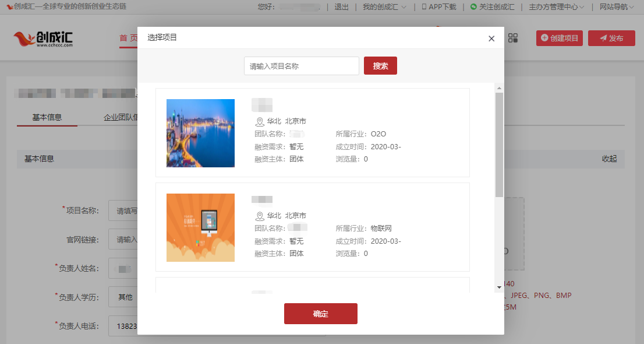
Task: Click the first project's thumbnail image
Action: pyautogui.click(x=200, y=133)
